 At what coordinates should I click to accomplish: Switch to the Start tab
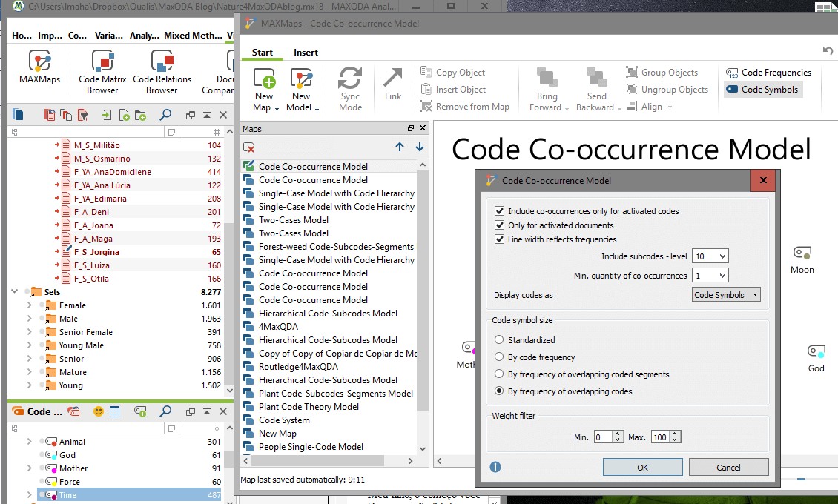[263, 53]
